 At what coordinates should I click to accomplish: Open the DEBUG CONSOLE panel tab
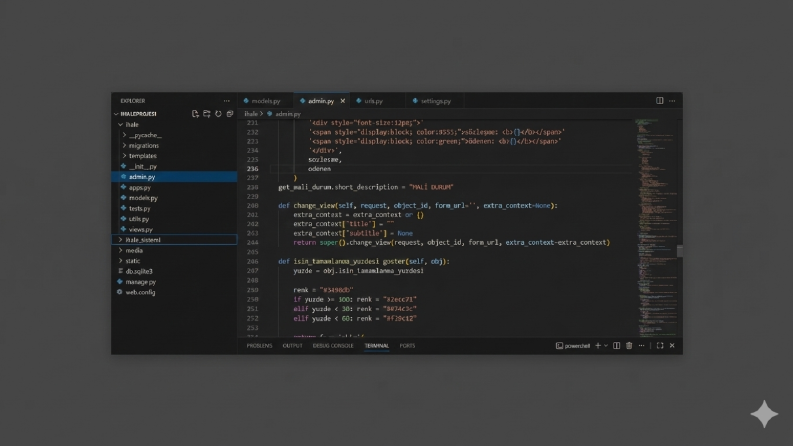[333, 346]
